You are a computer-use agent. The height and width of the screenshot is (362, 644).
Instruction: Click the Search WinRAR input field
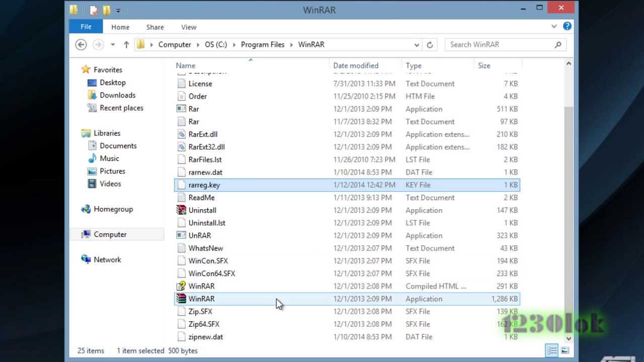click(500, 45)
